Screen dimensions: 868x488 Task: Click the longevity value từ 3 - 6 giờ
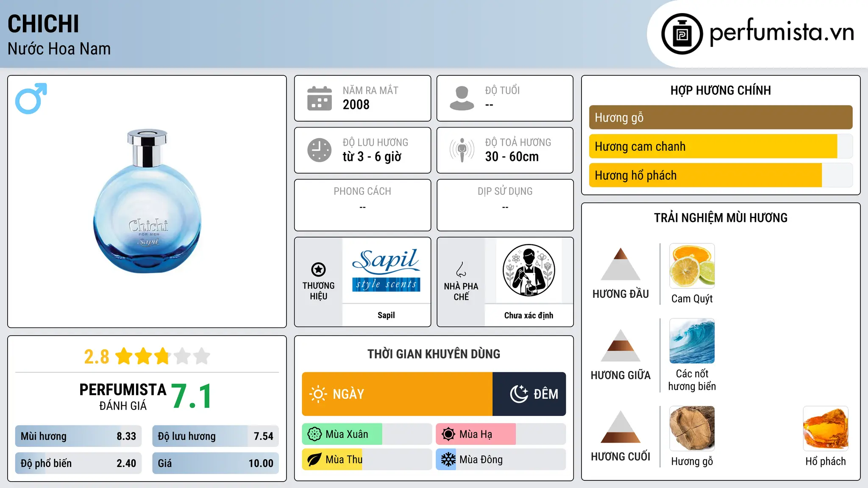[372, 157]
